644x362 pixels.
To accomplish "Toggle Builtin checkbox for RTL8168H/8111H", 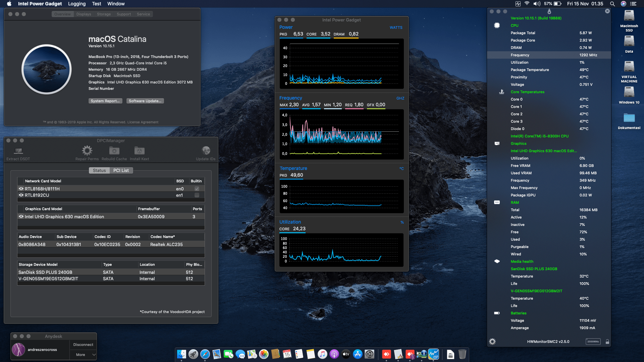I will point(197,189).
